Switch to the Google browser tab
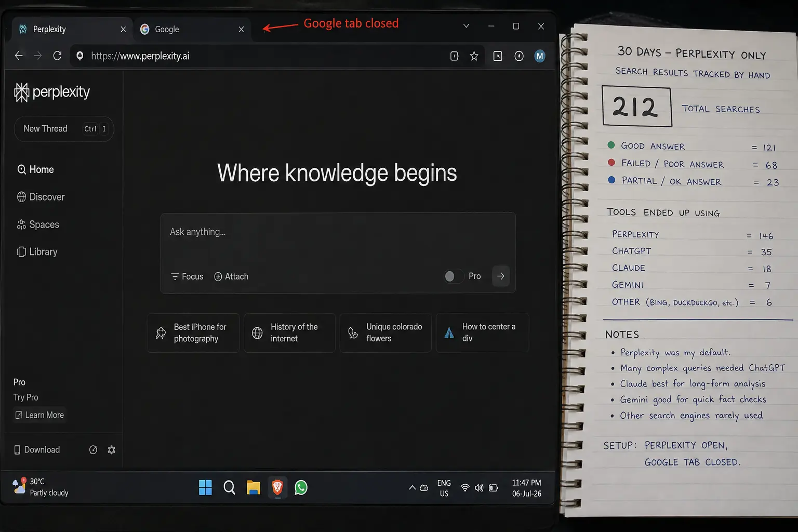The width and height of the screenshot is (798, 532). coord(192,29)
